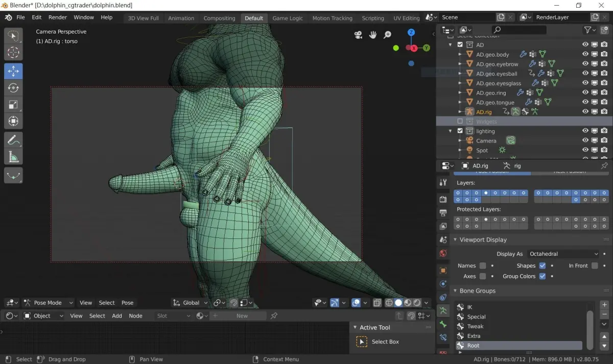Image resolution: width=613 pixels, height=364 pixels.
Task: Choose the Measure ruler tool
Action: (x=13, y=157)
